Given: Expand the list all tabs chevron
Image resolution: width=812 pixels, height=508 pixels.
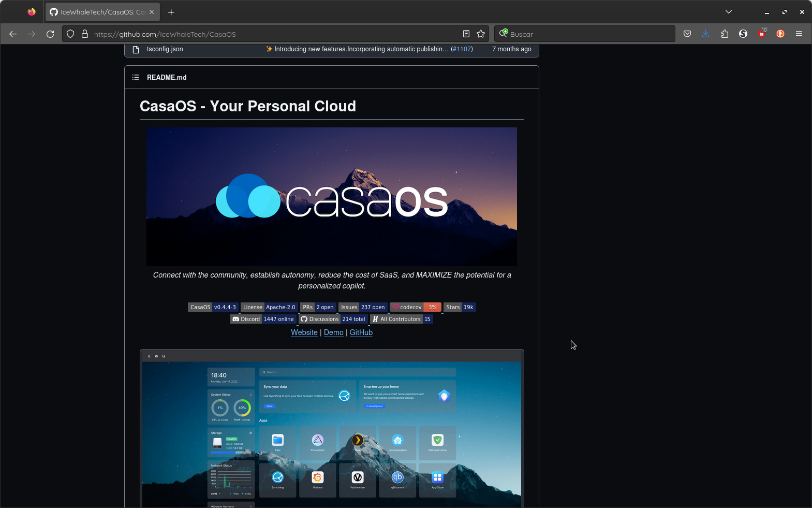Looking at the screenshot, I should coord(729,12).
